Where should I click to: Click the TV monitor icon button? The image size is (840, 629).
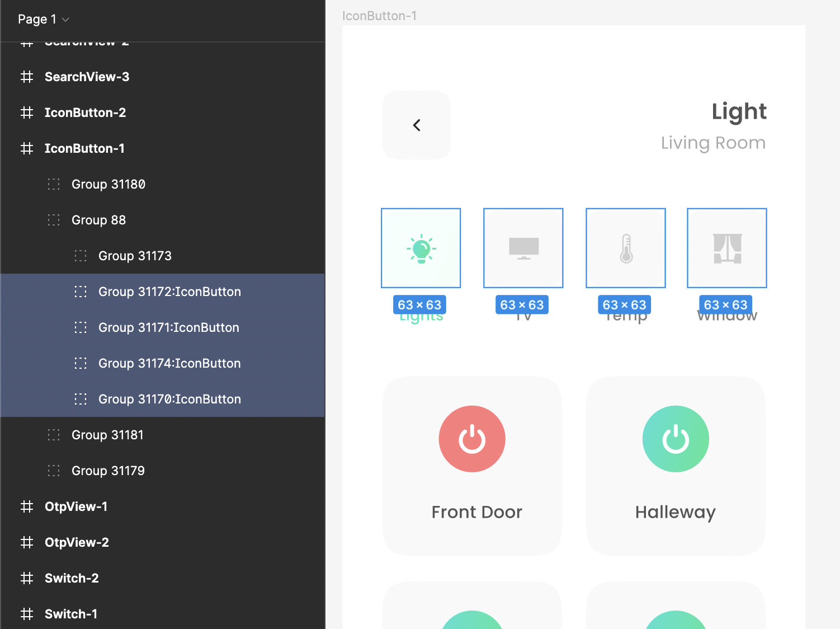pos(523,248)
